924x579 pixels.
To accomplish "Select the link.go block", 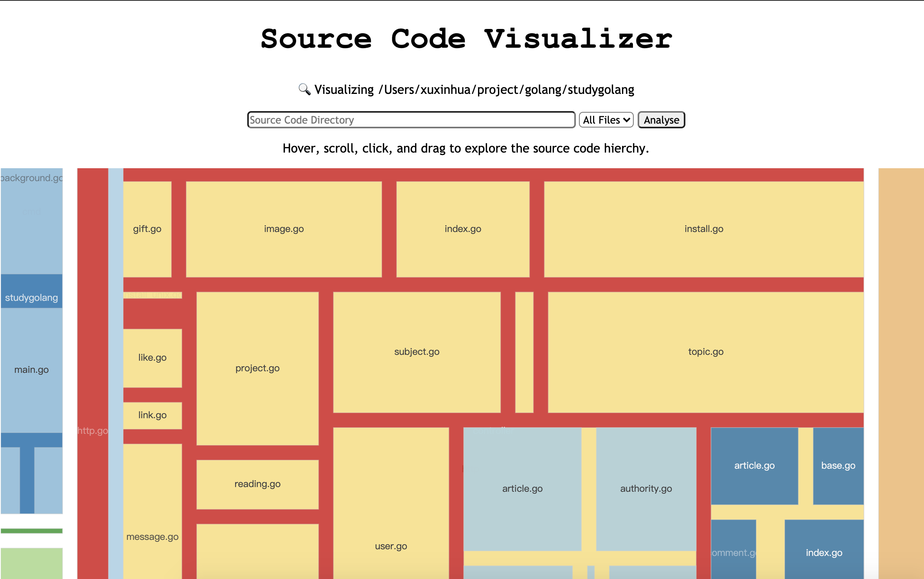I will tap(152, 415).
